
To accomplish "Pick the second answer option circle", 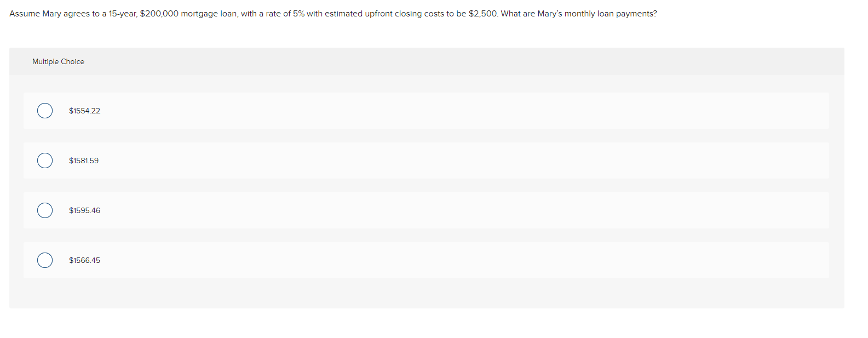I will (45, 161).
